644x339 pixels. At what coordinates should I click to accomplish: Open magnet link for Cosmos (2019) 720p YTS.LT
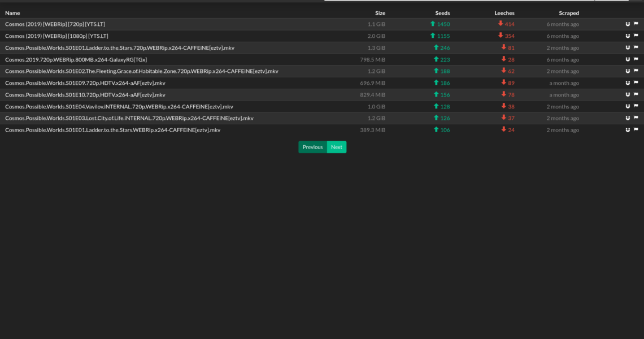coord(628,24)
